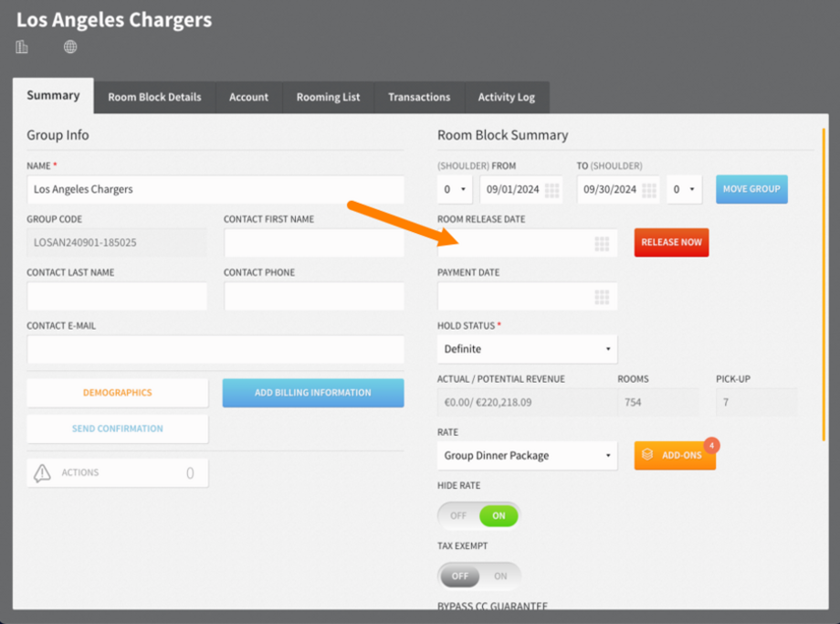Click Add Billing Information button

pyautogui.click(x=313, y=393)
